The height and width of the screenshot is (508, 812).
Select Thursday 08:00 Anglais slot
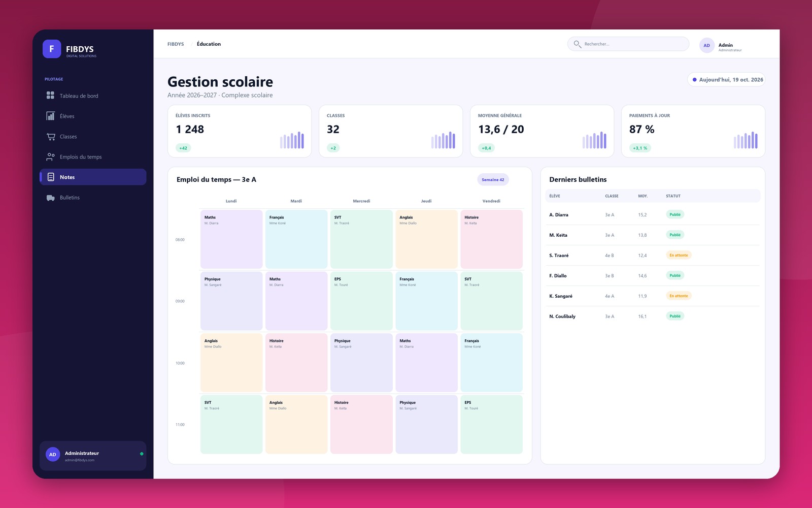click(x=426, y=239)
